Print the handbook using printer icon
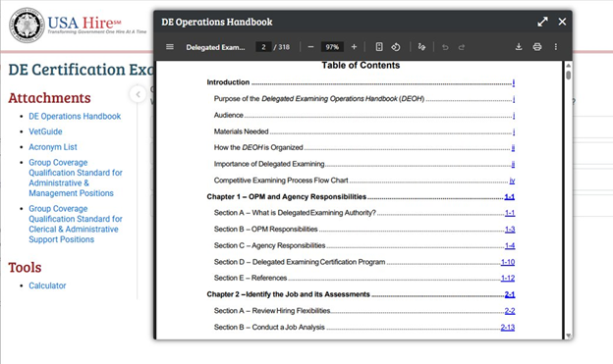 point(537,47)
